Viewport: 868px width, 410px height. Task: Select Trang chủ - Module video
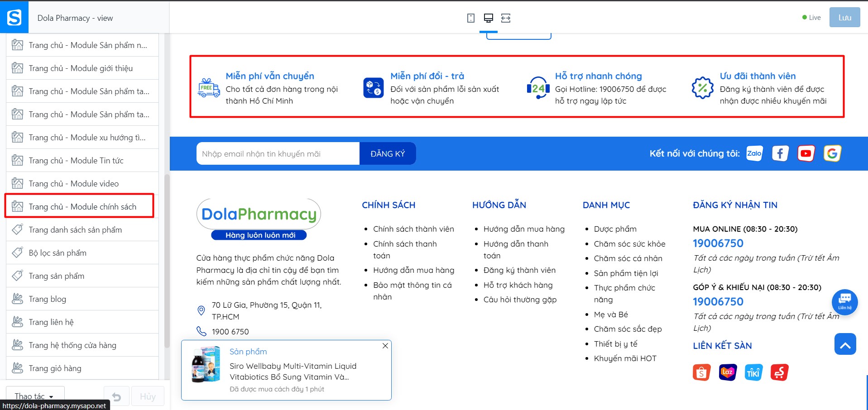pyautogui.click(x=82, y=183)
